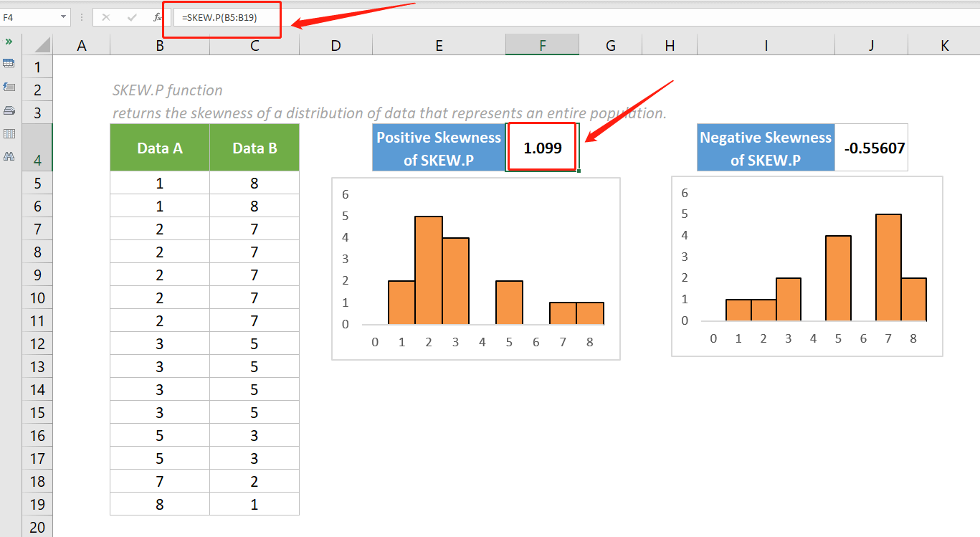Open the Name Box dropdown arrow
The width and height of the screenshot is (980, 537).
[62, 17]
